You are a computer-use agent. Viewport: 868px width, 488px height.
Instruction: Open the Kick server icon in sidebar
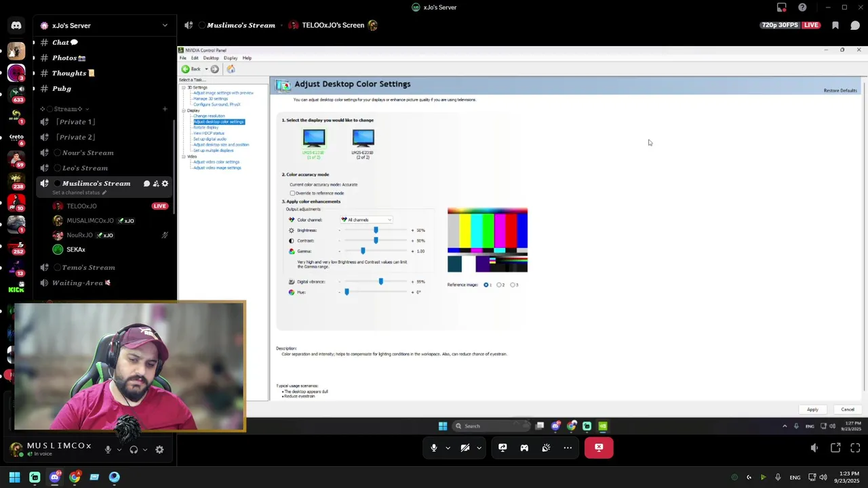pos(16,289)
